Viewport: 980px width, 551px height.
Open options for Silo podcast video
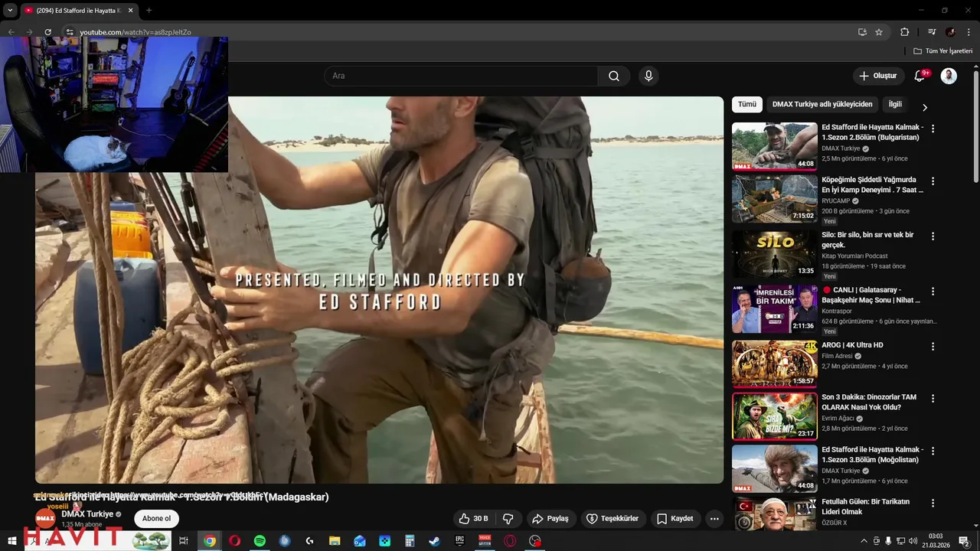point(933,236)
